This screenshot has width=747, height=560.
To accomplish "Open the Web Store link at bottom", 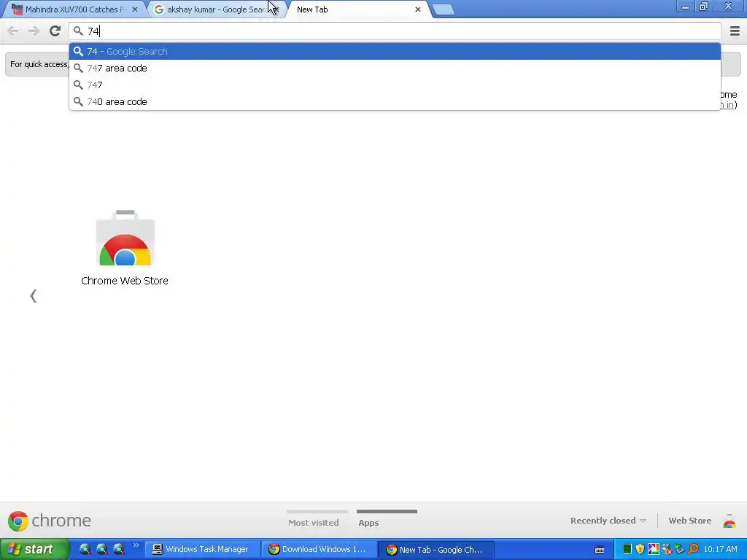I will pyautogui.click(x=690, y=521).
